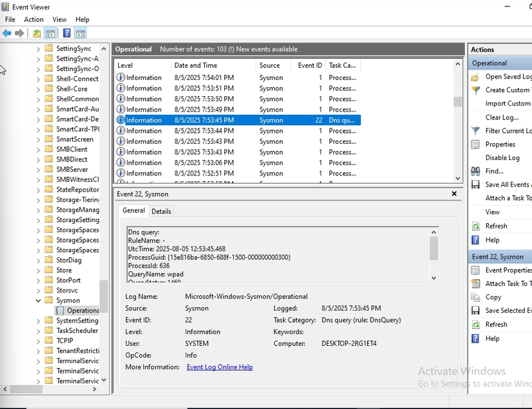Click the Find binoculars icon
This screenshot has width=532, height=409.
tap(476, 172)
